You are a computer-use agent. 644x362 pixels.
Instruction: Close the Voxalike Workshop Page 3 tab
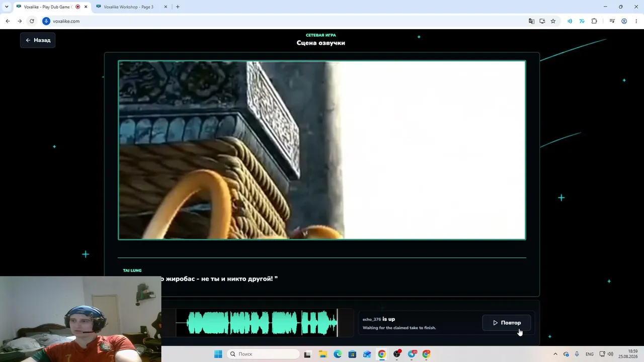(x=166, y=7)
